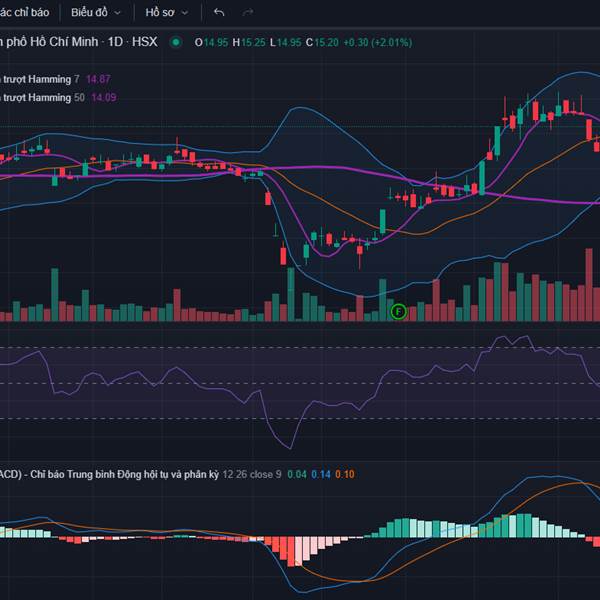The height and width of the screenshot is (600, 600).
Task: Click the Hamming 50 value 14.09
Action: pos(104,98)
